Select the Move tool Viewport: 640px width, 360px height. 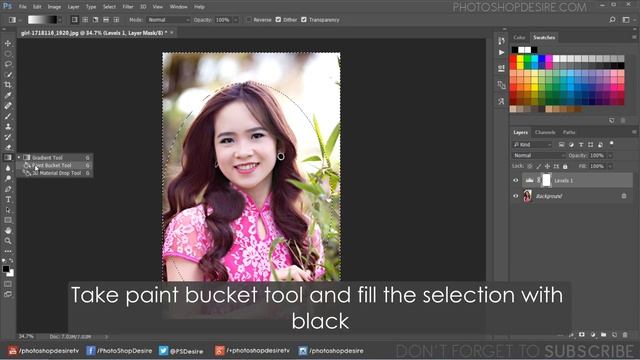[8, 43]
